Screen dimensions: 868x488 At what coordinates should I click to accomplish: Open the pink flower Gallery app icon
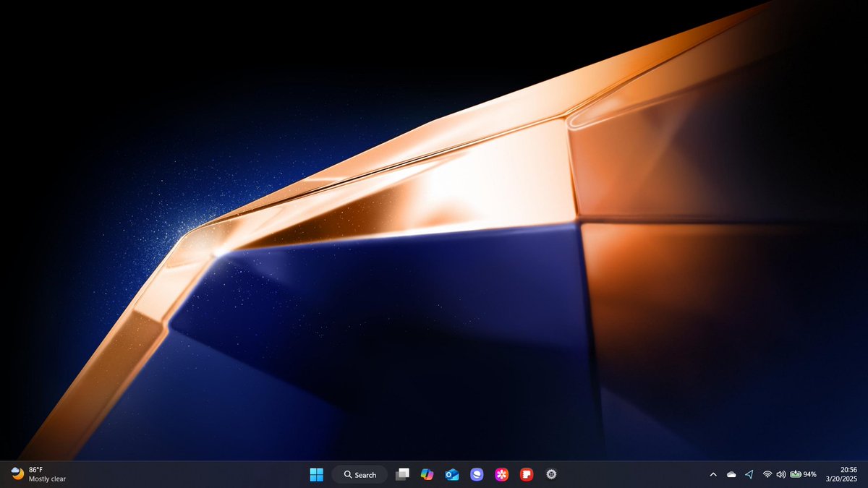pyautogui.click(x=501, y=474)
